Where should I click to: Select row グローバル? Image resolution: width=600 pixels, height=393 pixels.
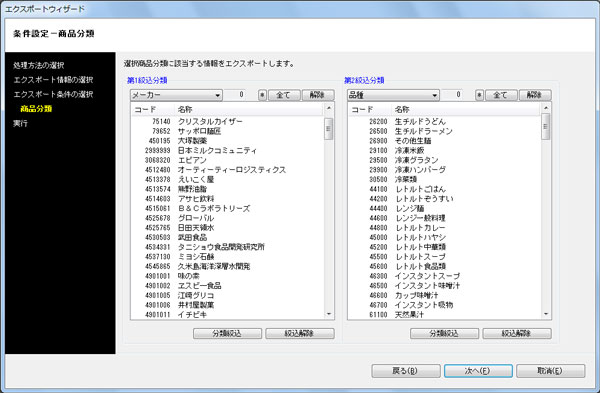click(227, 218)
